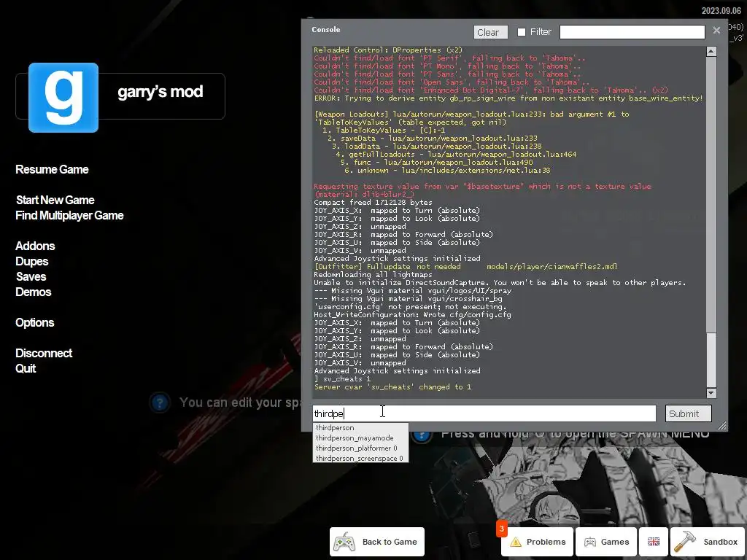Open Find Multiplayer Game
747x560 pixels.
point(69,215)
